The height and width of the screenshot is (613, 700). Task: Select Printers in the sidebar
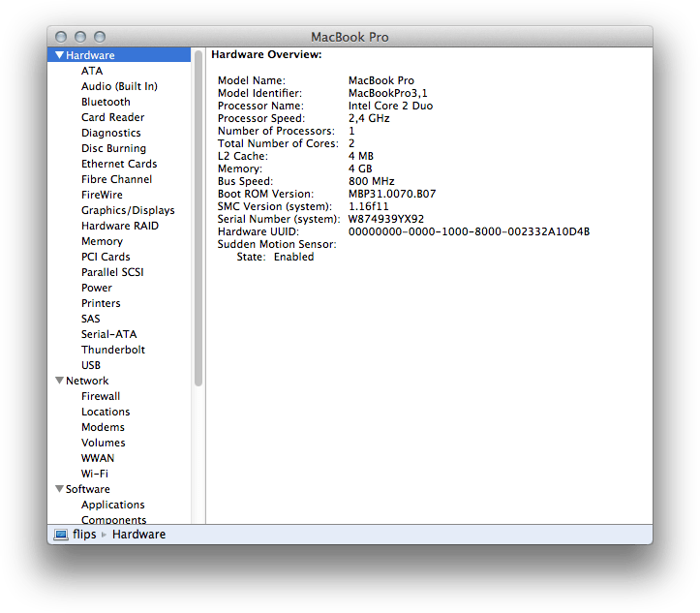click(x=101, y=303)
